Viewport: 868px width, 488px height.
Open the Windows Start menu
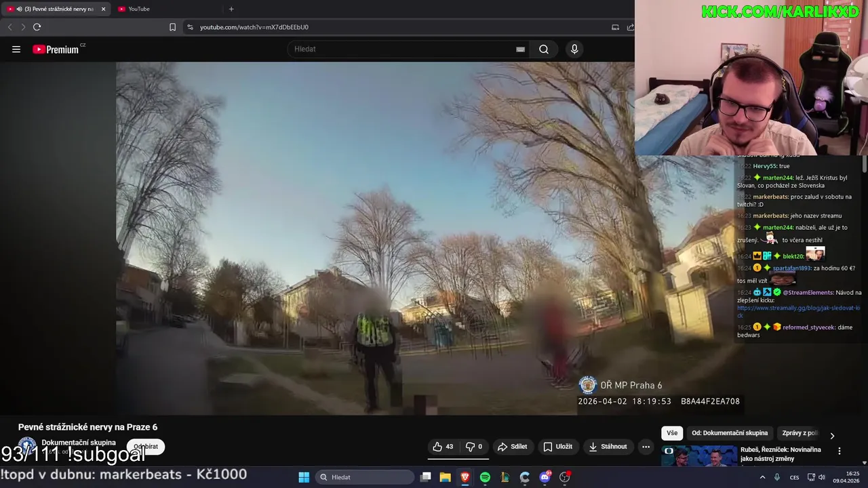304,477
